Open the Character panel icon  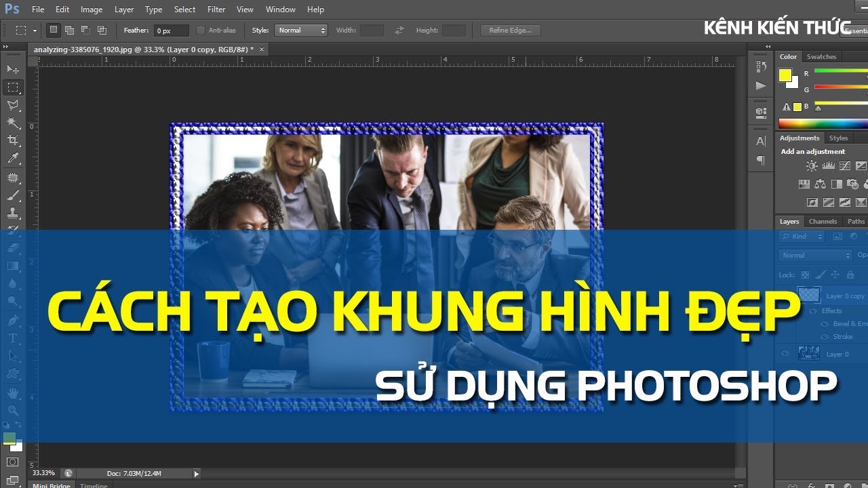(761, 141)
